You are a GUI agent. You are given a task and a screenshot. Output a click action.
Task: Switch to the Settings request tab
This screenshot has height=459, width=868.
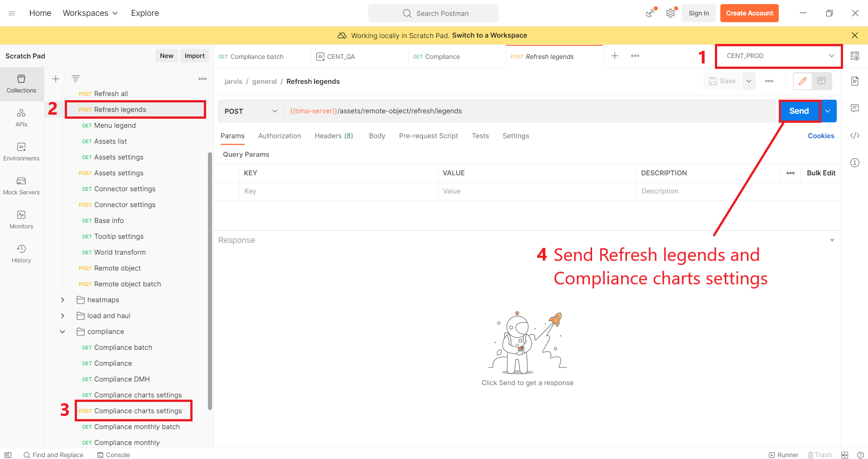click(516, 136)
